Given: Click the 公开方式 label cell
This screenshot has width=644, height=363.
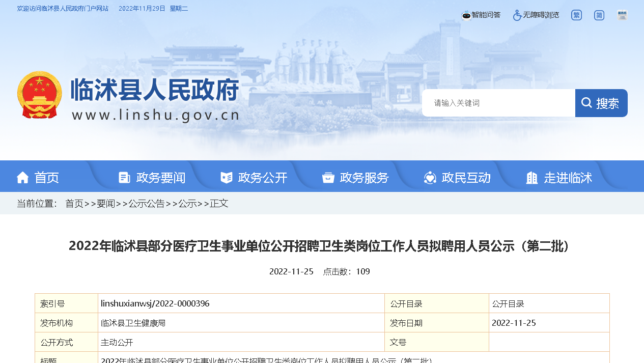Looking at the screenshot, I should [x=66, y=342].
